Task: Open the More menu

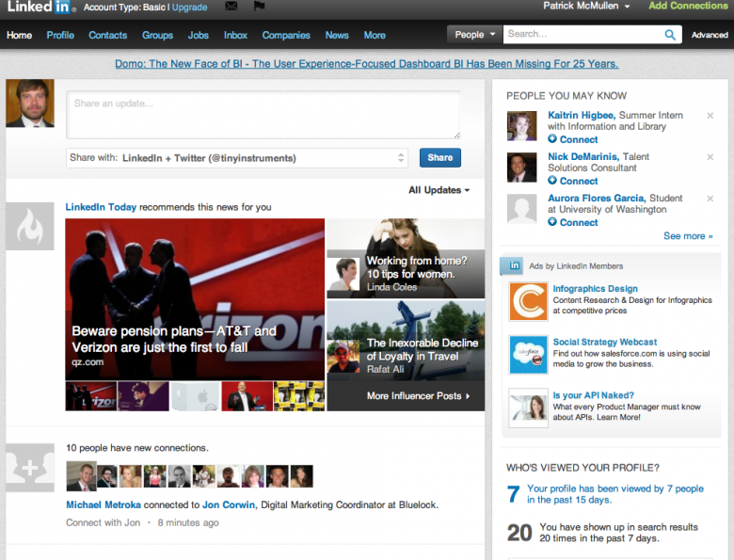Action: tap(375, 35)
